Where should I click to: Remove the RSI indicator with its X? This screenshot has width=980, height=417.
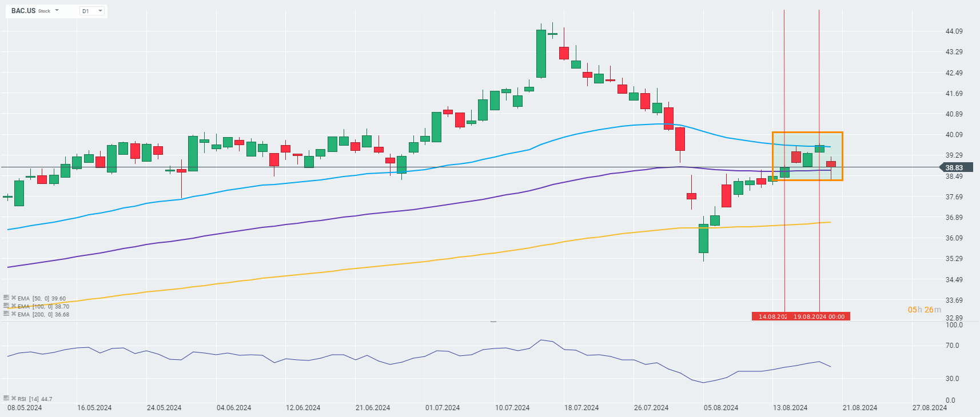(14, 398)
